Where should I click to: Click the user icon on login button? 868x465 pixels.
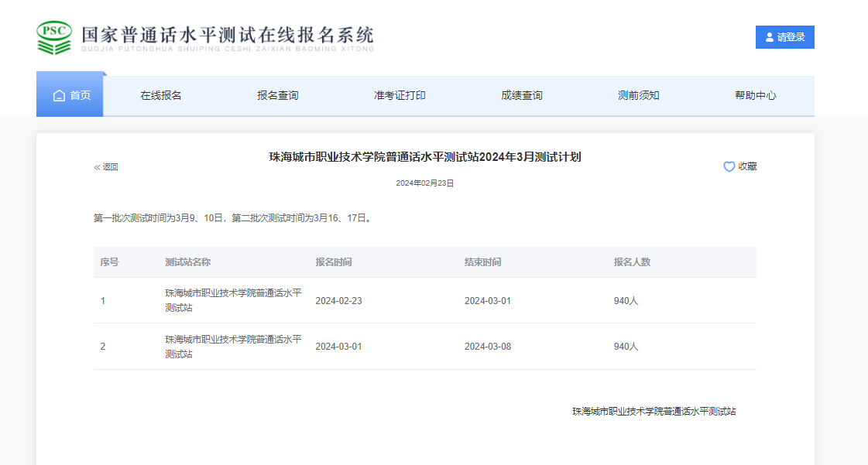point(770,37)
